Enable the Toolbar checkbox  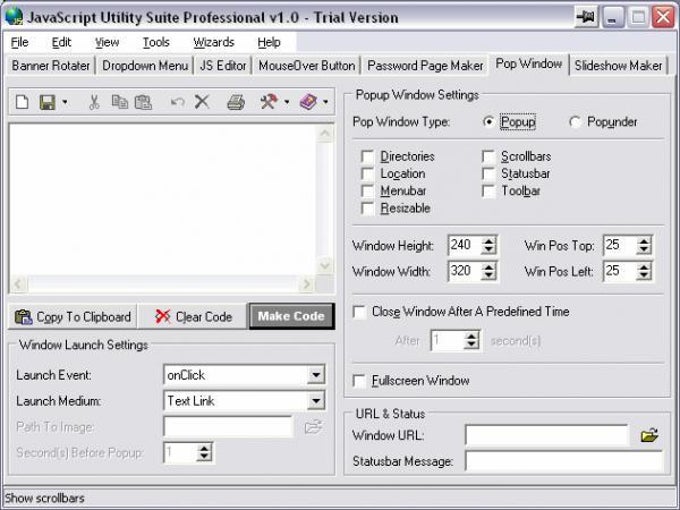(x=488, y=191)
